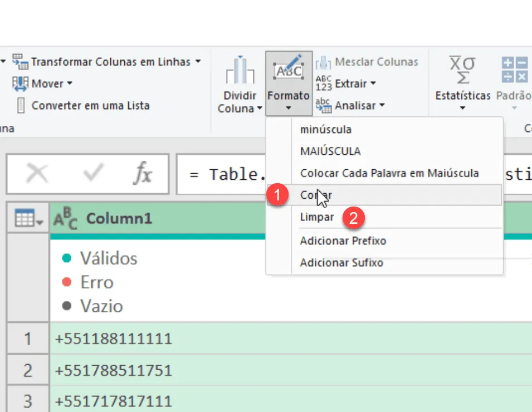Click the Mover icon
Screen dimensions: 532x412
(x=20, y=84)
